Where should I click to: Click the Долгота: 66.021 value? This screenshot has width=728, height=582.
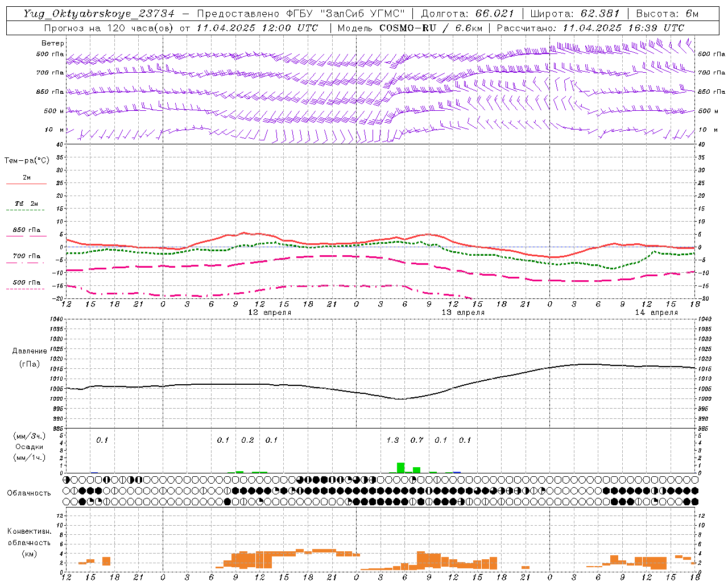pos(468,14)
